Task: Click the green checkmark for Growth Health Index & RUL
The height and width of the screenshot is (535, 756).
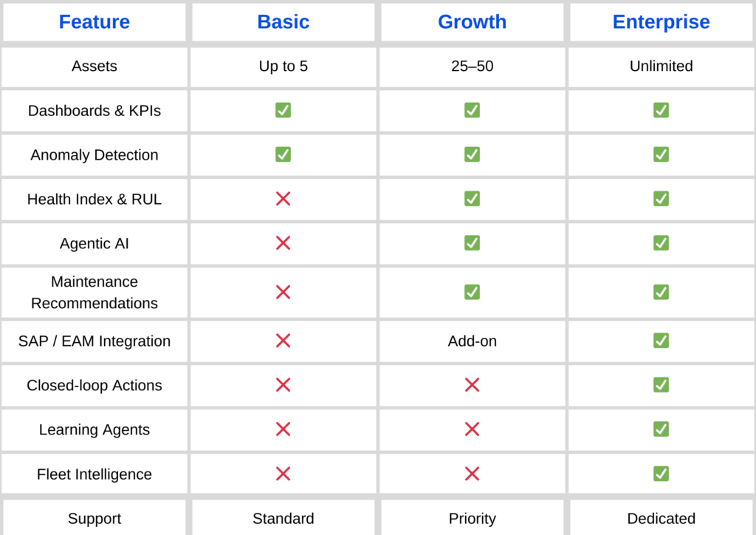Action: pos(472,199)
